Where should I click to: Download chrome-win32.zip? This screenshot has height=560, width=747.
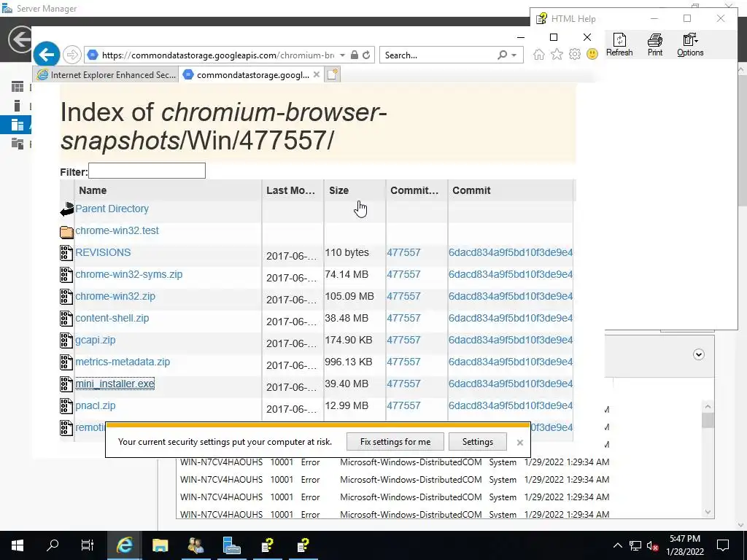pos(115,296)
